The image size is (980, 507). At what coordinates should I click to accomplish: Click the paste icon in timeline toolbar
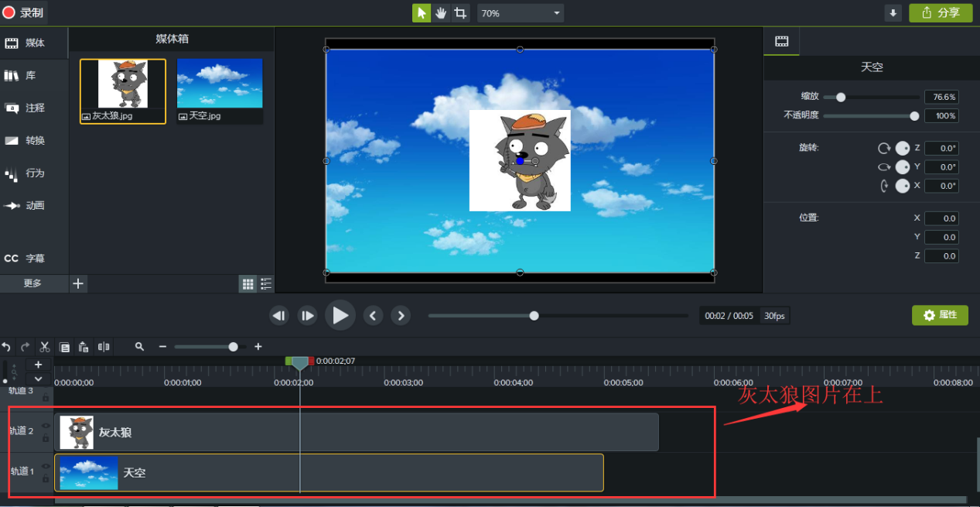(84, 347)
